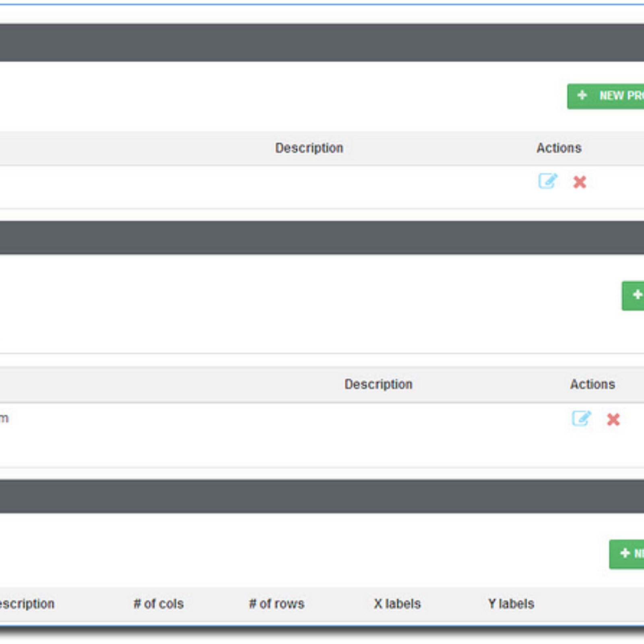Click the 'X labels' column header

pos(397,604)
